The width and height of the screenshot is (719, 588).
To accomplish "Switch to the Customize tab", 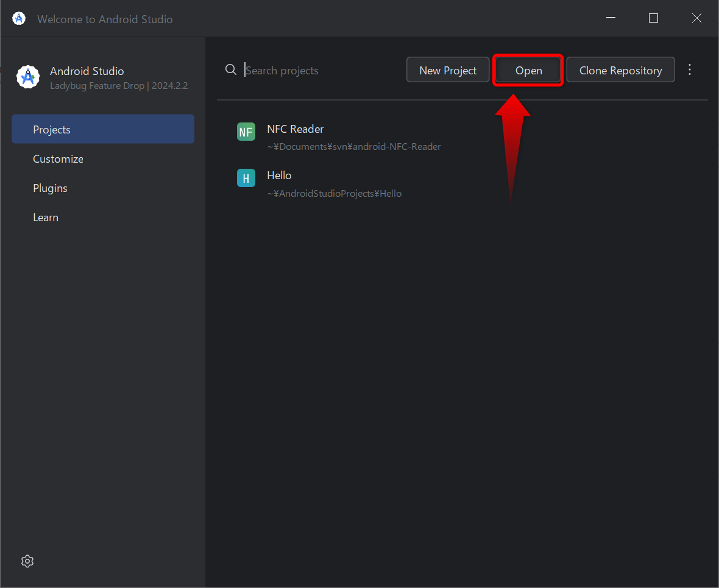I will click(x=103, y=158).
